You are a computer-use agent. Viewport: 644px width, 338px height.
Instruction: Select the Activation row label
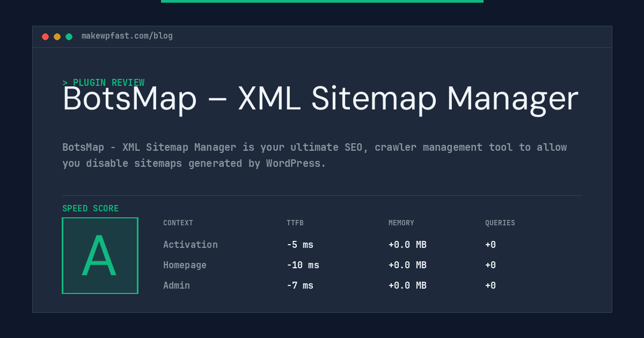[x=191, y=245]
